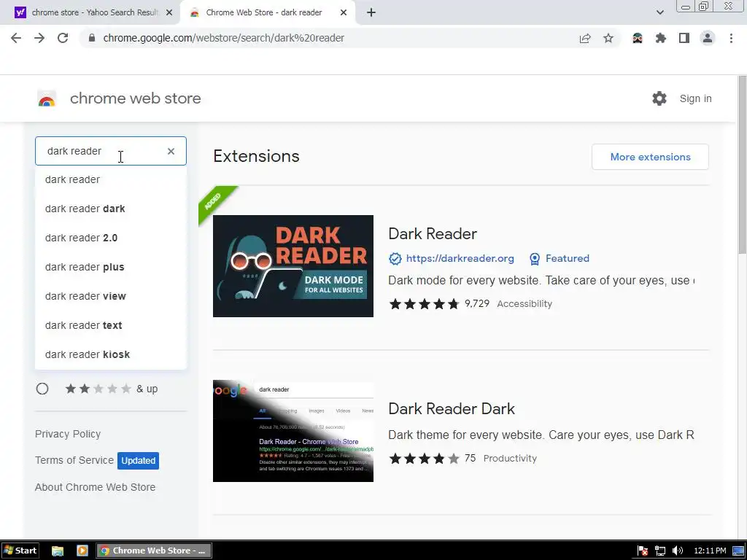The width and height of the screenshot is (747, 560).
Task: Click the Show desktop icon next to the clock
Action: 738,551
